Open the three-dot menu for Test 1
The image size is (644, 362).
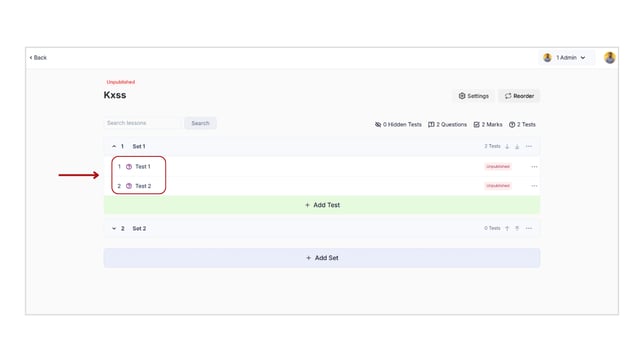(534, 166)
